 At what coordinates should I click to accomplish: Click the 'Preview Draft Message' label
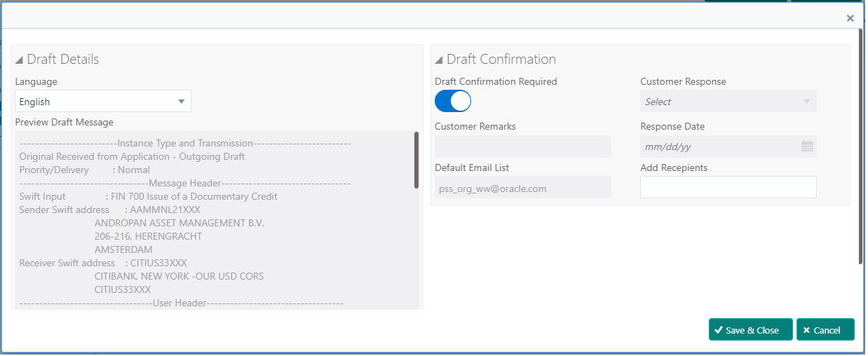(64, 122)
